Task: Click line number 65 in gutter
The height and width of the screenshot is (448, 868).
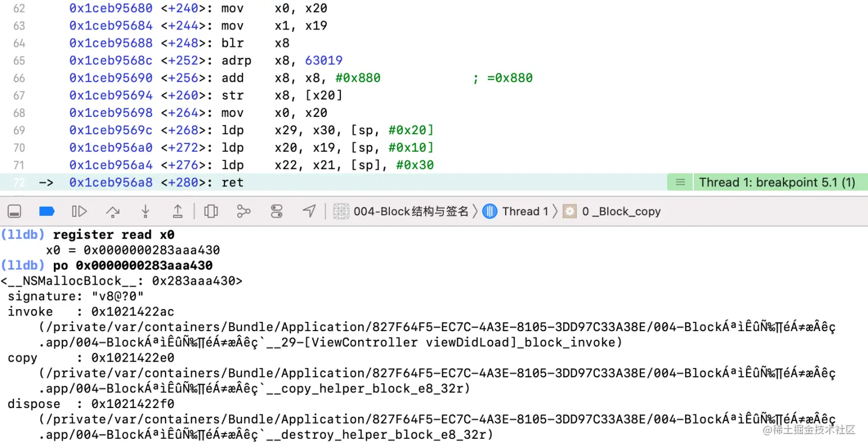Action: (19, 61)
